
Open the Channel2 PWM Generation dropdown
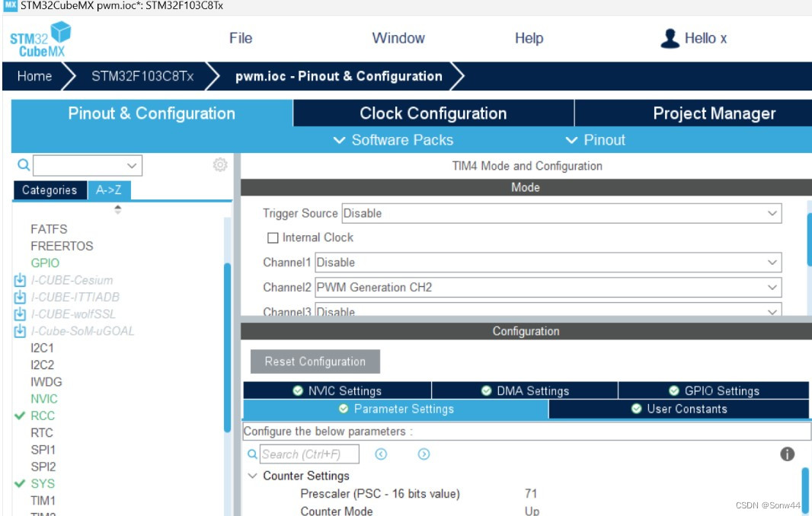(548, 287)
